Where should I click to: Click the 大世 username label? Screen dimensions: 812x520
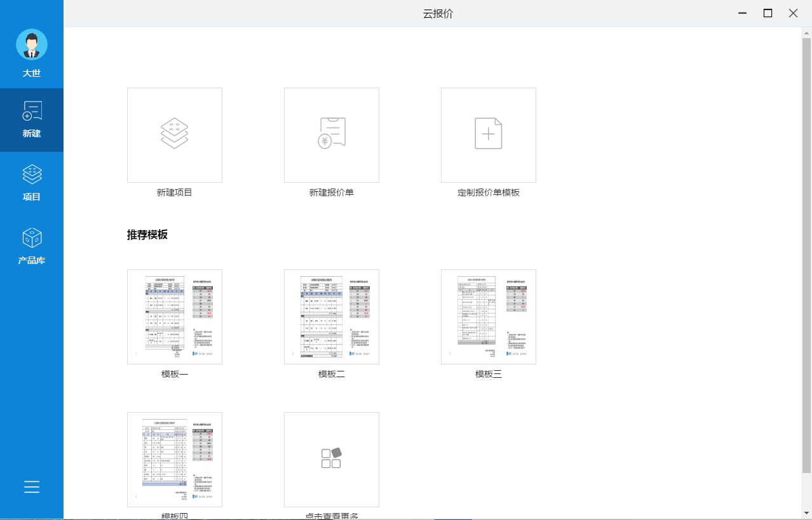point(32,73)
